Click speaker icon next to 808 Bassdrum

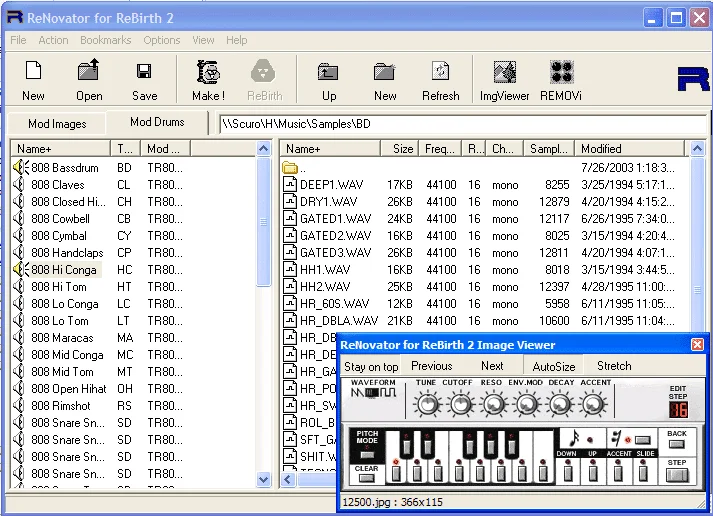tap(20, 167)
